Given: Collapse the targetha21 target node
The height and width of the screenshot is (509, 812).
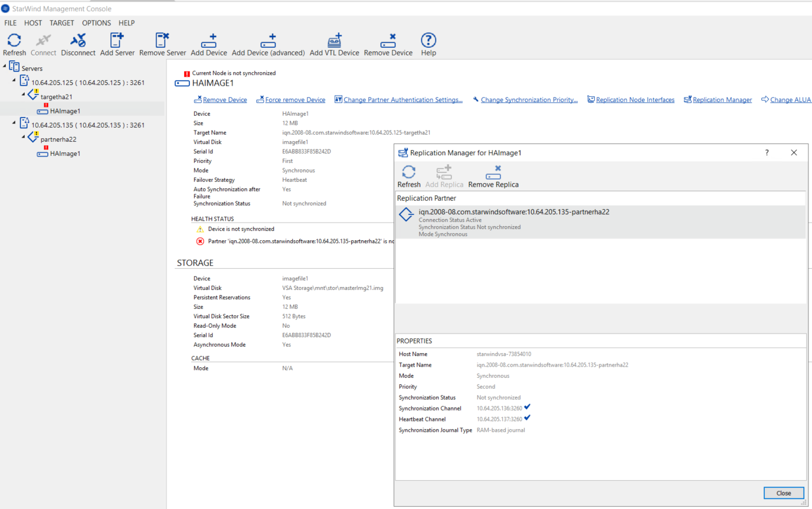Looking at the screenshot, I should (x=24, y=94).
